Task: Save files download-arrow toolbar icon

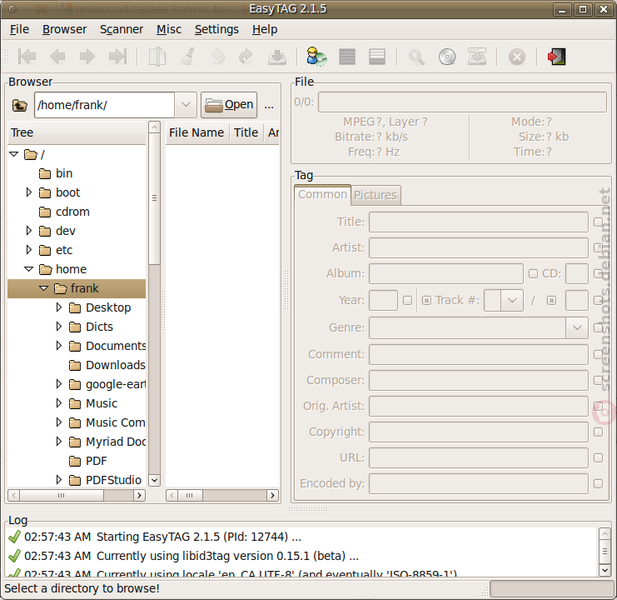Action: coord(277,57)
